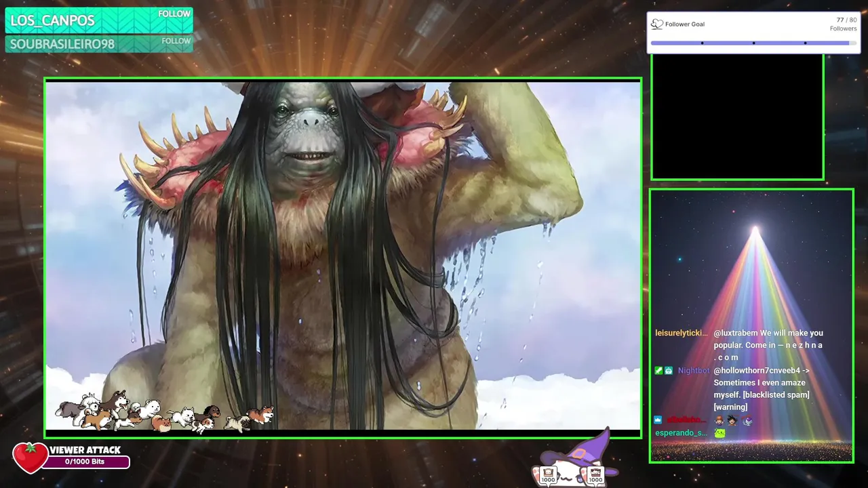Click the Follower Goal progress bar

(x=753, y=43)
